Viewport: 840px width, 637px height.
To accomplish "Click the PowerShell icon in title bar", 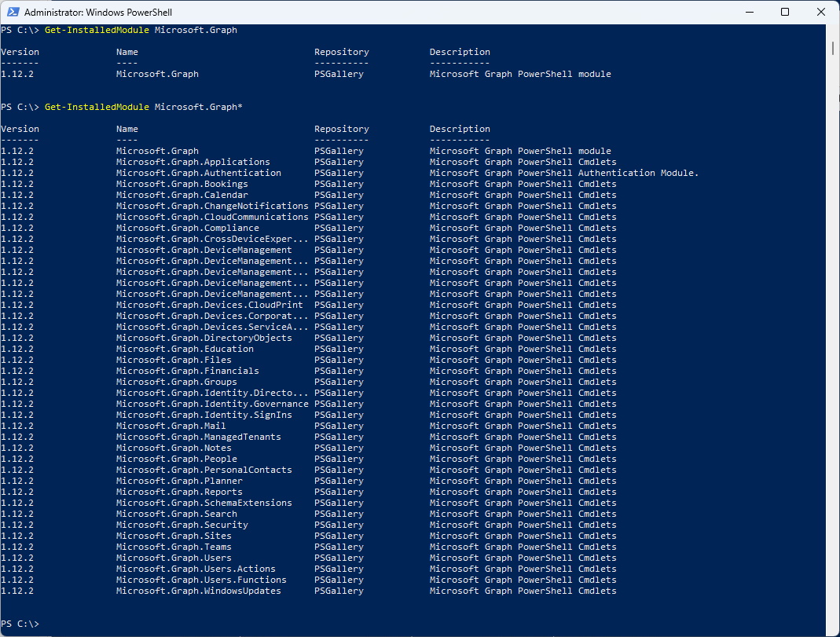I will tap(13, 12).
